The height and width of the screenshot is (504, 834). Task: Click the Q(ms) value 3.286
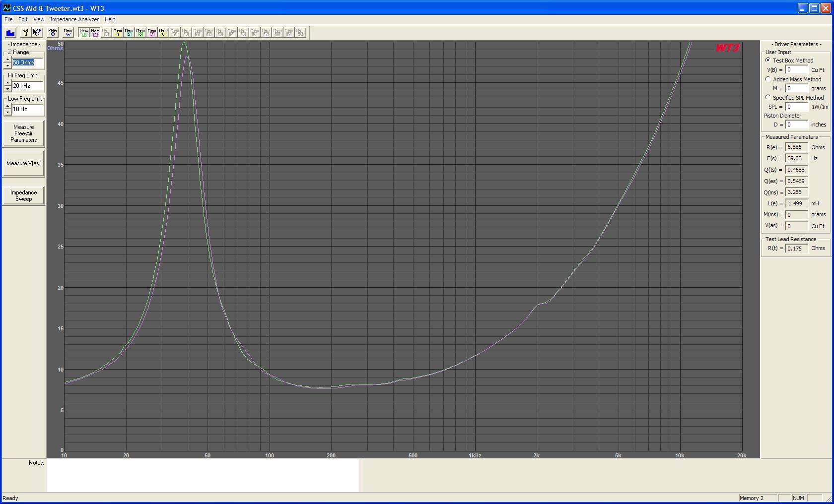796,192
